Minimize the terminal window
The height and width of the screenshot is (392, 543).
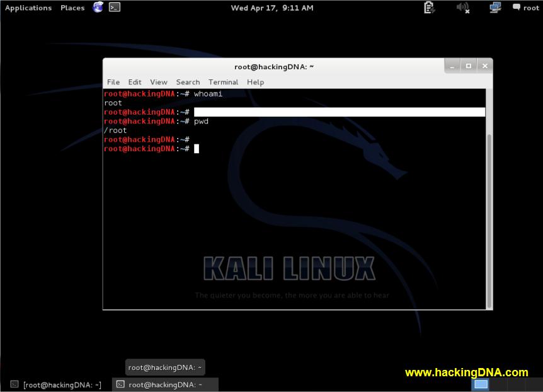pyautogui.click(x=452, y=66)
